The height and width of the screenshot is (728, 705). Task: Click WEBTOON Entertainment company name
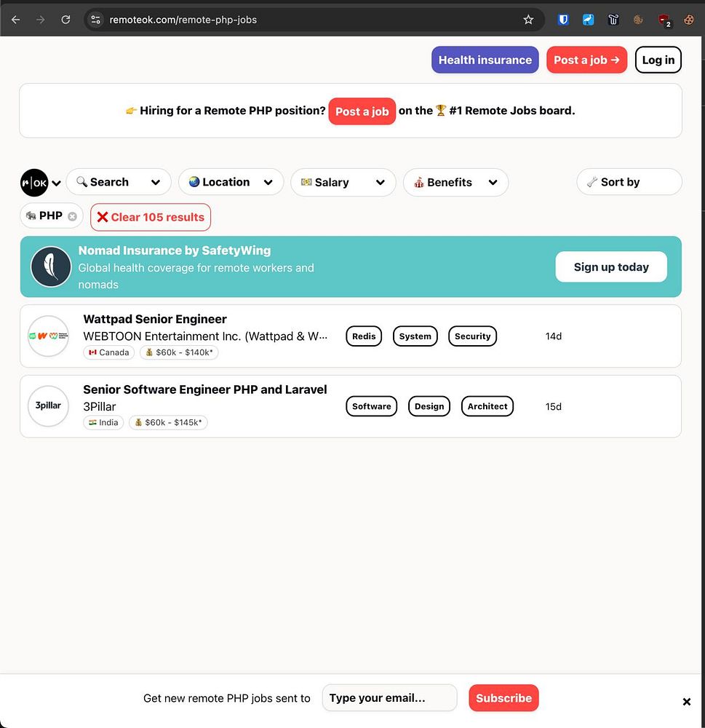pos(205,336)
